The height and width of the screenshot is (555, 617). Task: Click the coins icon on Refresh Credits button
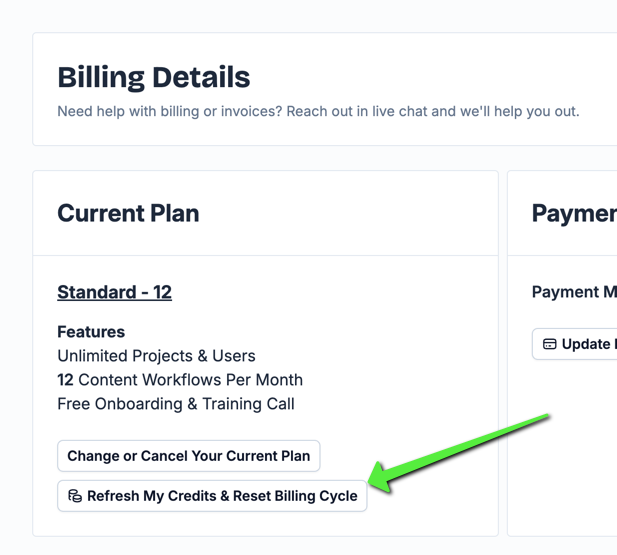tap(75, 496)
